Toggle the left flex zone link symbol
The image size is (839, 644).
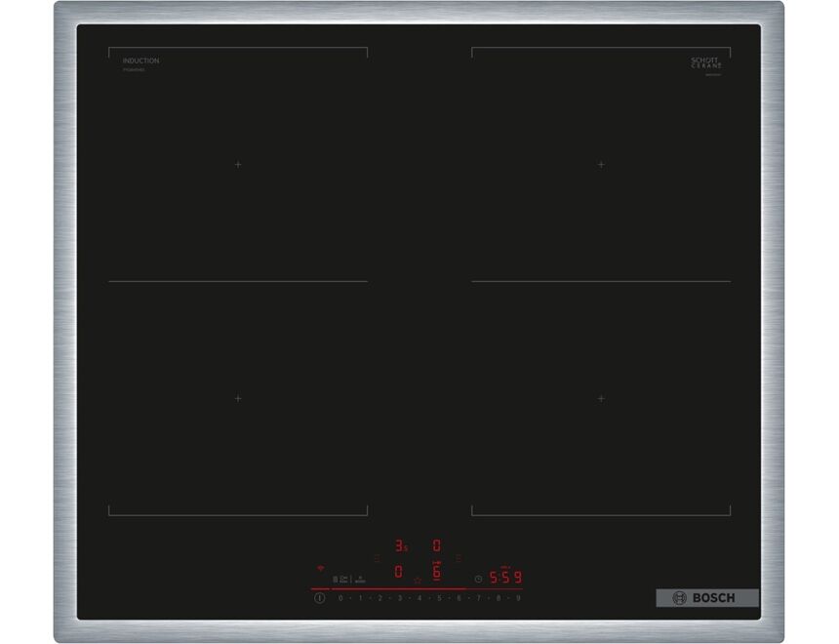[x=377, y=558]
